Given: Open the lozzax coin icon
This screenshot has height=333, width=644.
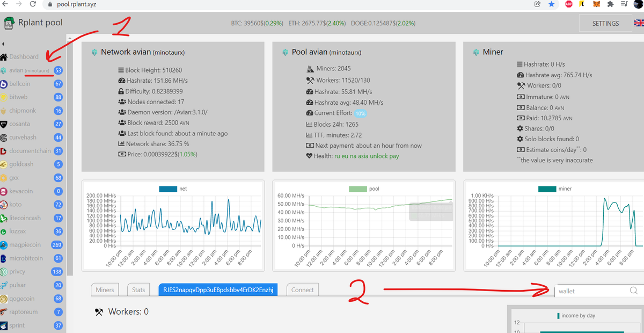Looking at the screenshot, I should point(4,231).
